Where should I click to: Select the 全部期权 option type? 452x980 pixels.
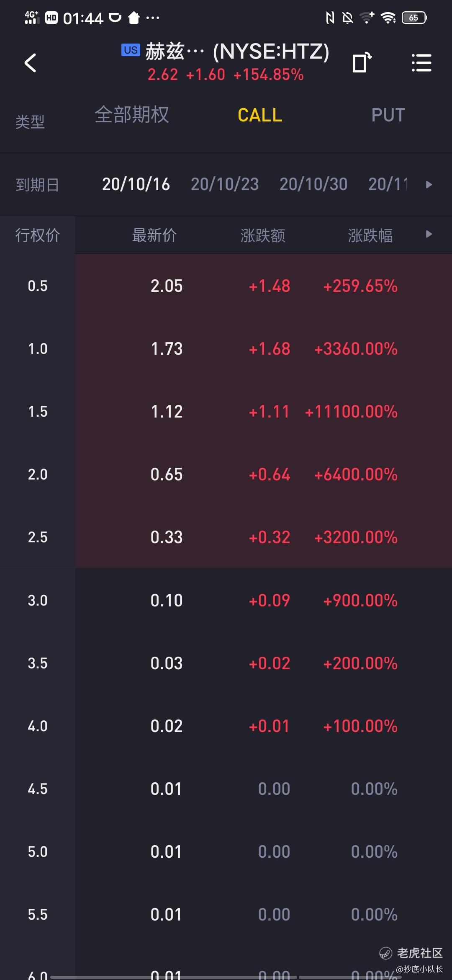click(132, 115)
